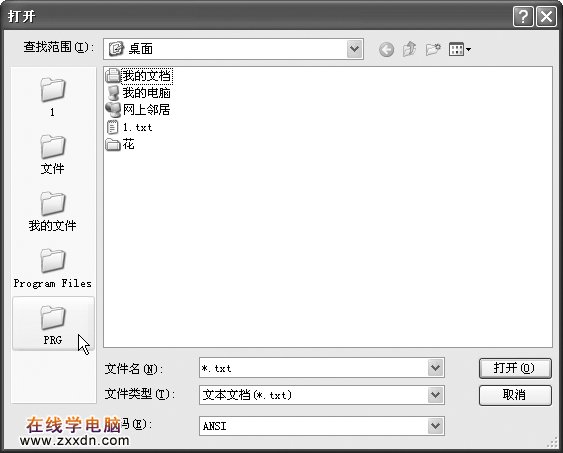
Task: Select 我的文档 in the file list
Action: click(x=139, y=76)
